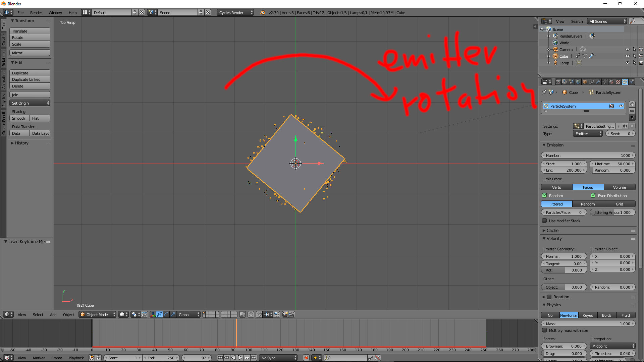Enable proportional editing icon in viewport header
Image resolution: width=644 pixels, height=362 pixels.
tap(251, 314)
